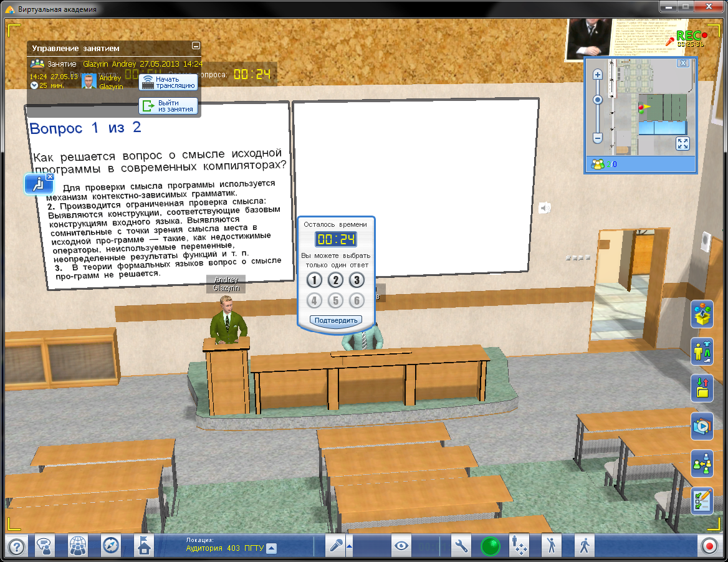
Task: Open the tests checklist icon
Action: coord(702,500)
